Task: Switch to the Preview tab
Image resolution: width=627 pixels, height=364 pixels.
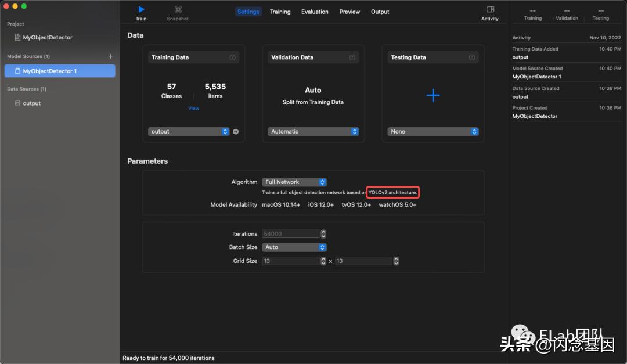Action: click(x=349, y=11)
